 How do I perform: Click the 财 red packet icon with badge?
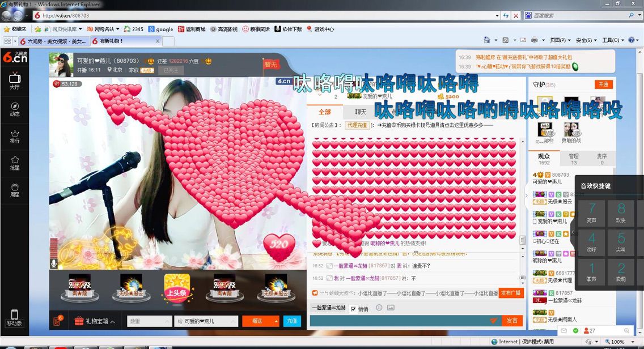pos(57,321)
